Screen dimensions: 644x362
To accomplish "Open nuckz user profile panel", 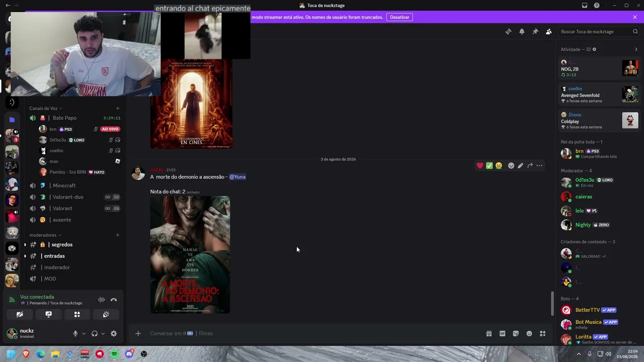I will click(36, 333).
